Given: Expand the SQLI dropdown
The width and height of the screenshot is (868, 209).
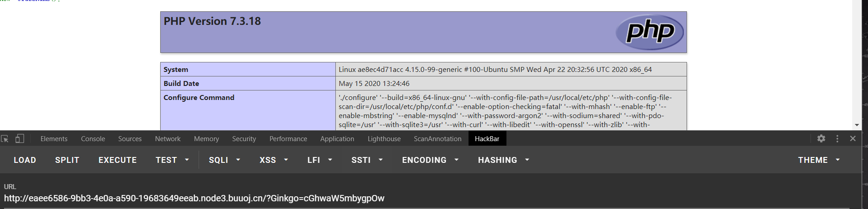Looking at the screenshot, I should pos(224,160).
